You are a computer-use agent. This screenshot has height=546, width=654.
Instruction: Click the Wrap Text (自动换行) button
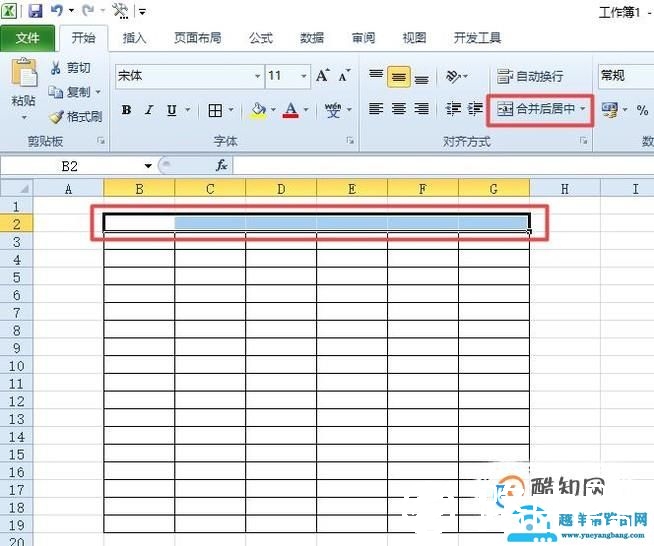531,76
